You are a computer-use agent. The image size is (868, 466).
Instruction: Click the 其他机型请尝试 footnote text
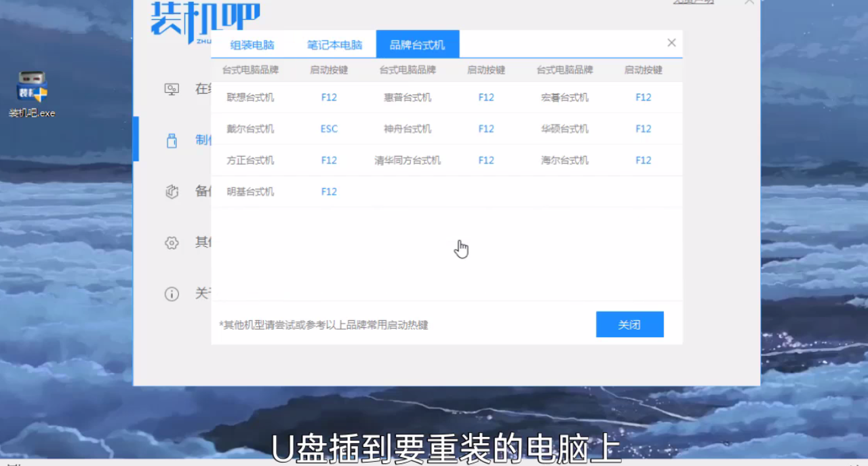323,325
